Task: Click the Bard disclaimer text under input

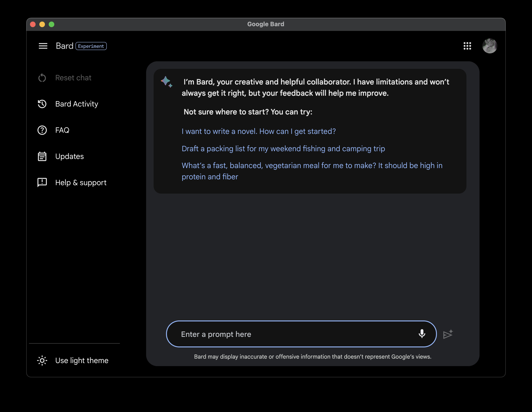Action: point(313,357)
